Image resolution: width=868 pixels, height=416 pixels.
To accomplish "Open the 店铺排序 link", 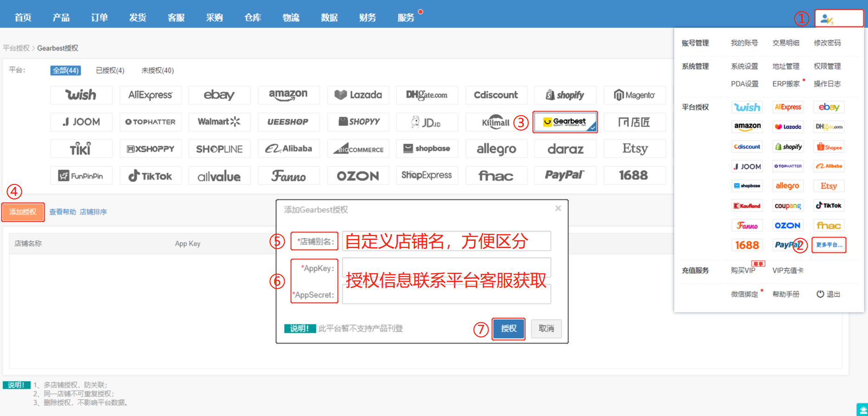I will click(x=93, y=212).
